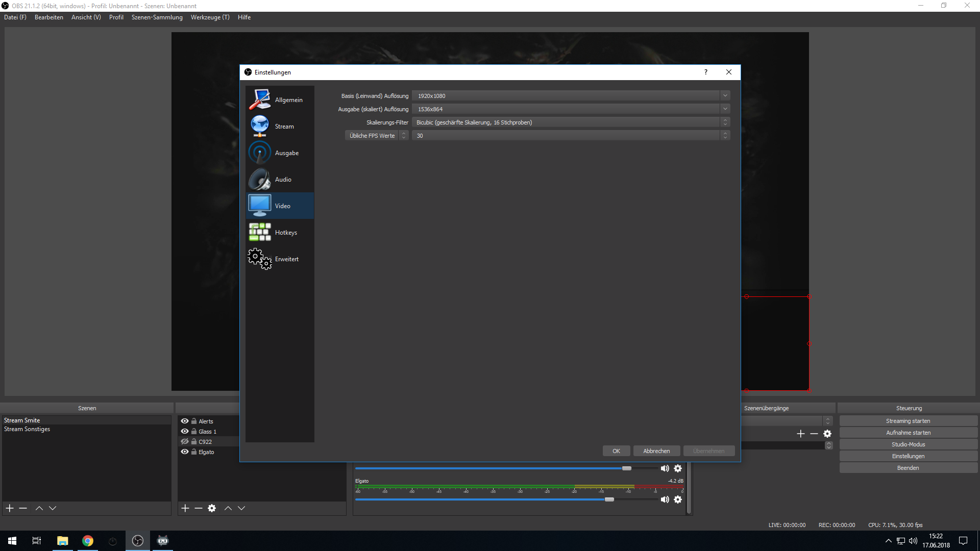Select the Stream settings globe icon

tap(260, 126)
